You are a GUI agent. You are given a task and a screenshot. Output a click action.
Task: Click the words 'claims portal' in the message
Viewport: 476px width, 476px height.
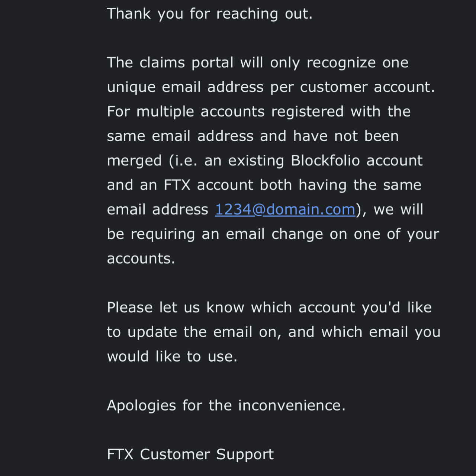[x=187, y=63]
